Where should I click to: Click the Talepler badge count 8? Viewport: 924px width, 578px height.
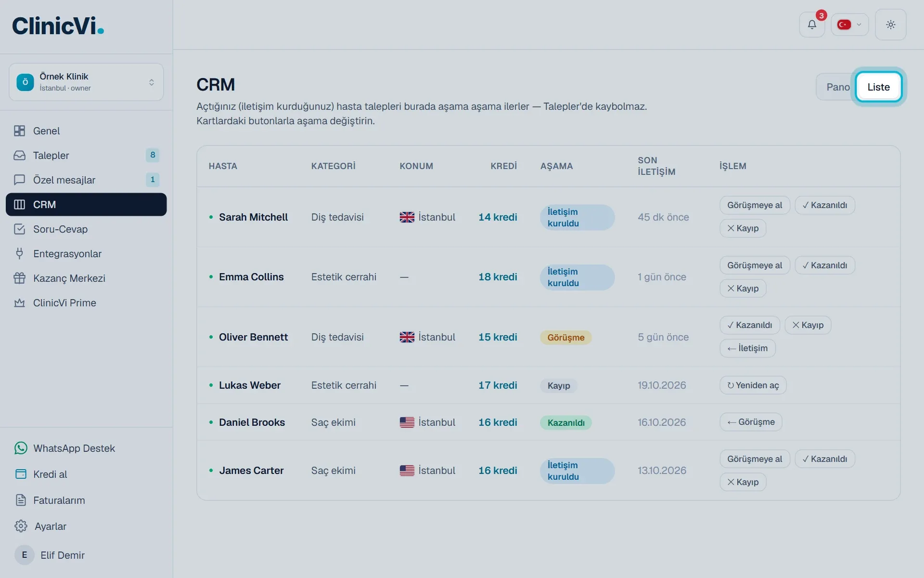153,155
